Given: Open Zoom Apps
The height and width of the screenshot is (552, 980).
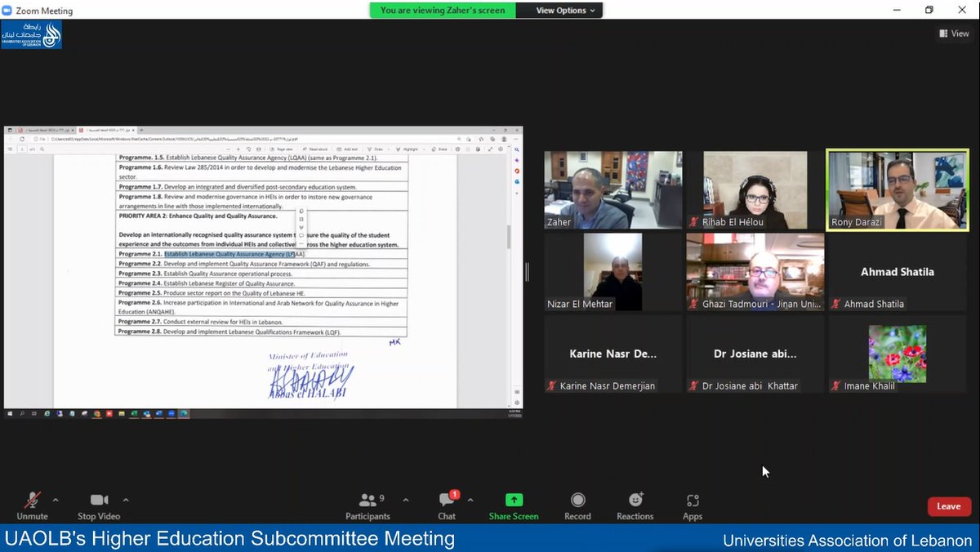Looking at the screenshot, I should (693, 505).
